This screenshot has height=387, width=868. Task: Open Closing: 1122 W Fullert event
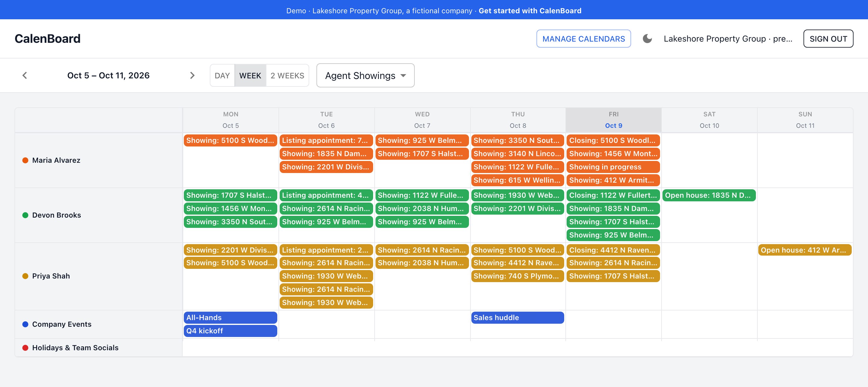[613, 196]
